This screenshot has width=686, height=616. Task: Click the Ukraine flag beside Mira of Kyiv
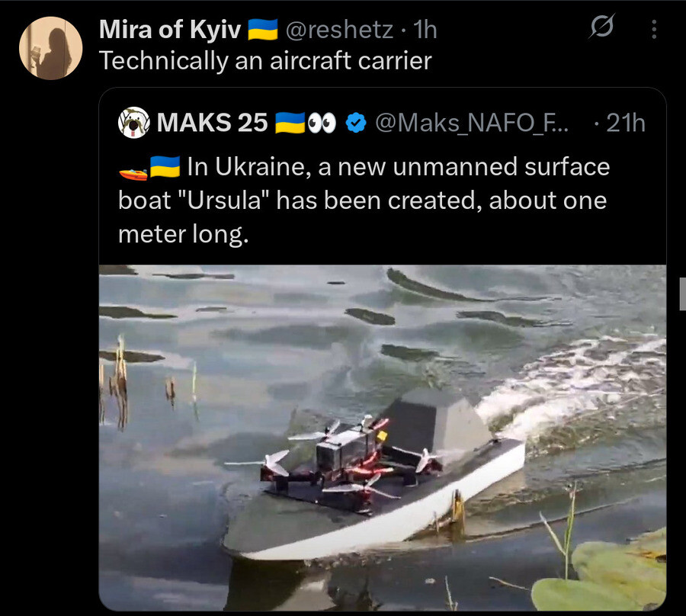pyautogui.click(x=262, y=30)
